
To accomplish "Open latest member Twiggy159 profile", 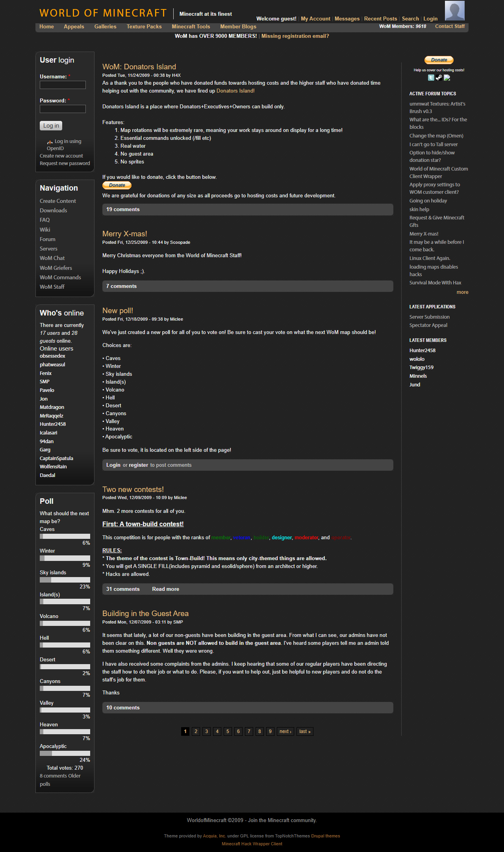I will (x=421, y=368).
